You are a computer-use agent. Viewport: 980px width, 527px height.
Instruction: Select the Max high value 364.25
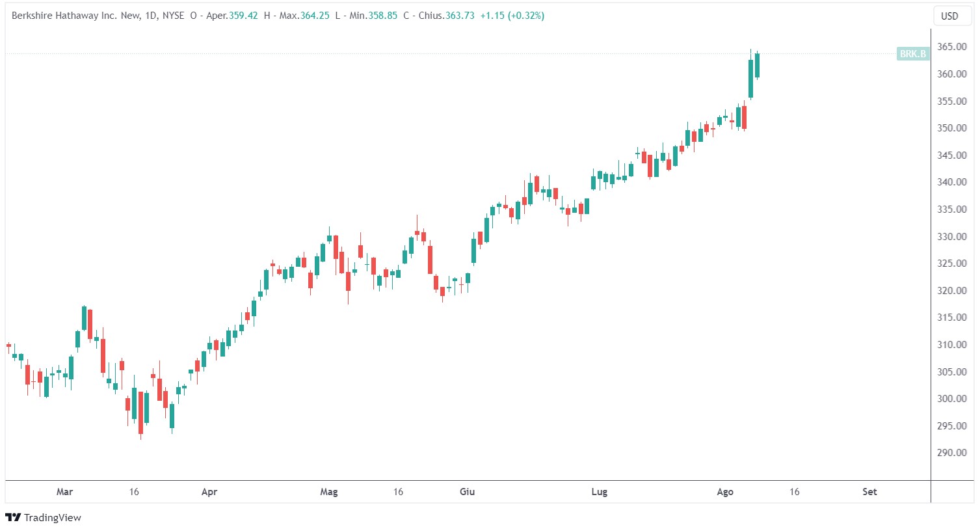[x=313, y=16]
